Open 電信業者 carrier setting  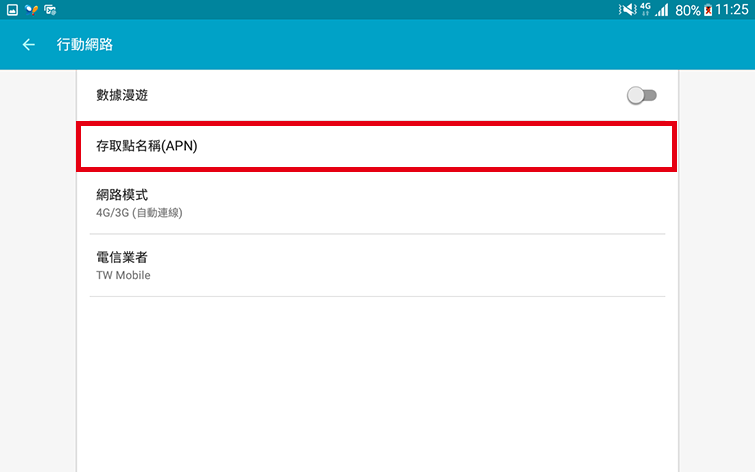pyautogui.click(x=378, y=265)
